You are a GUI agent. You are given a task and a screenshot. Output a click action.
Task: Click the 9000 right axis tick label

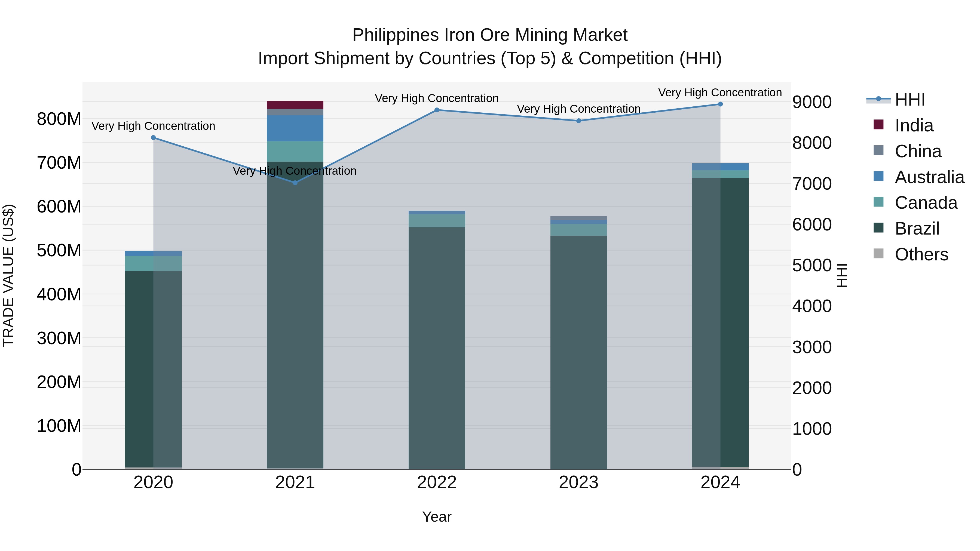[x=812, y=102]
